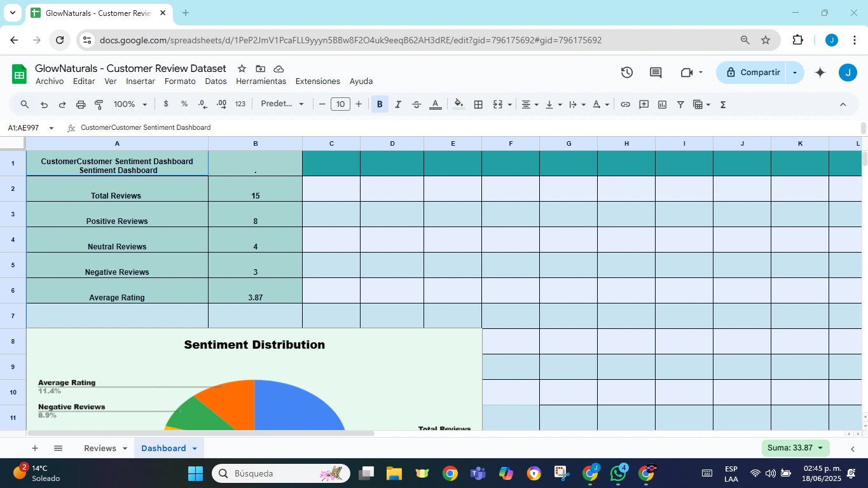
Task: Open the fill color picker
Action: click(x=459, y=104)
